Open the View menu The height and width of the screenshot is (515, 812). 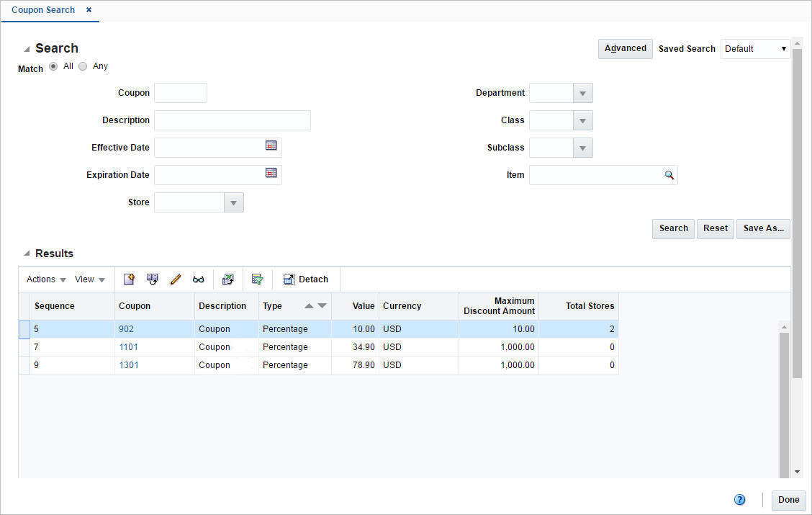click(x=89, y=279)
